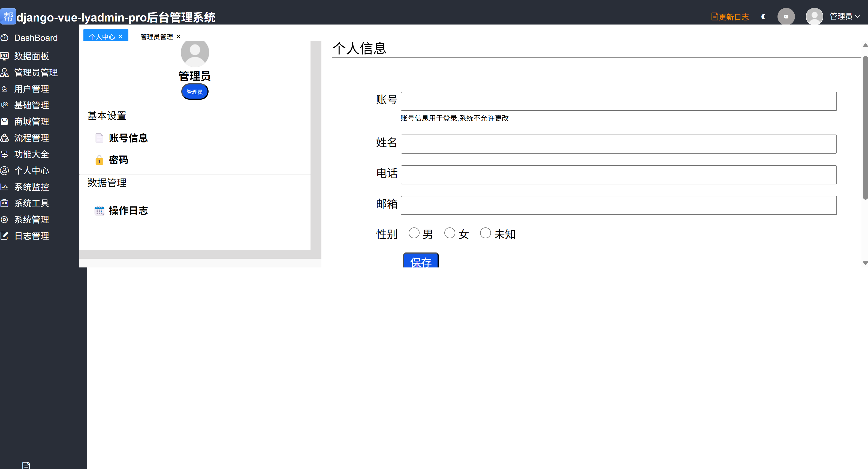Open the 更新日志 changelog link
This screenshot has width=868, height=469.
[x=730, y=17]
